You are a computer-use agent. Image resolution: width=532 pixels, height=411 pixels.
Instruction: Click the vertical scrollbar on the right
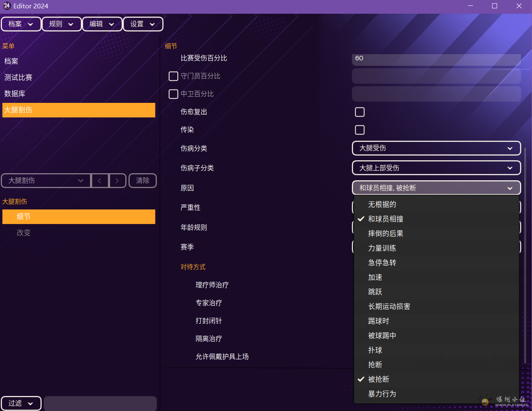(x=525, y=250)
